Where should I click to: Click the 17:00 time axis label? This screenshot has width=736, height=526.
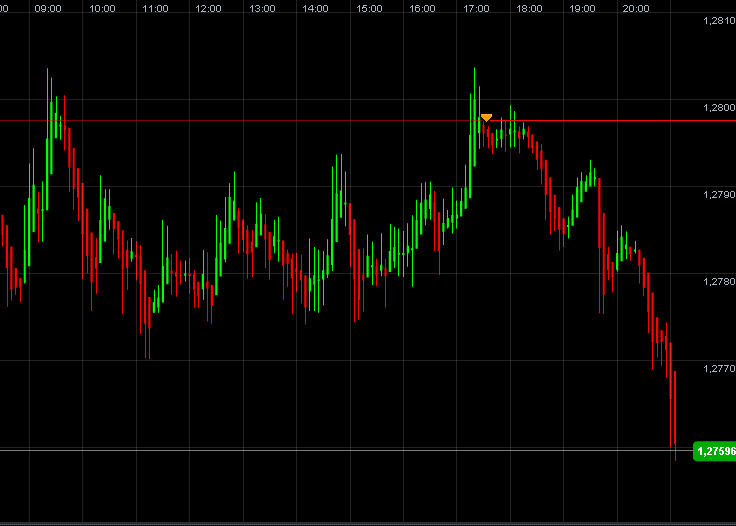click(x=476, y=8)
